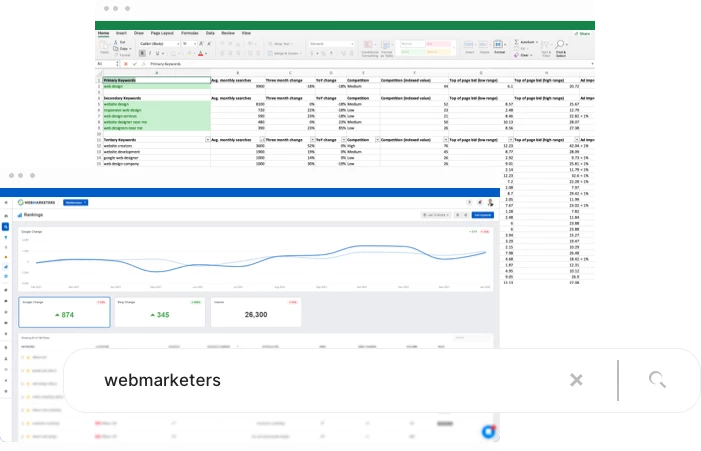Select the Bing Change 345 card

point(160,312)
